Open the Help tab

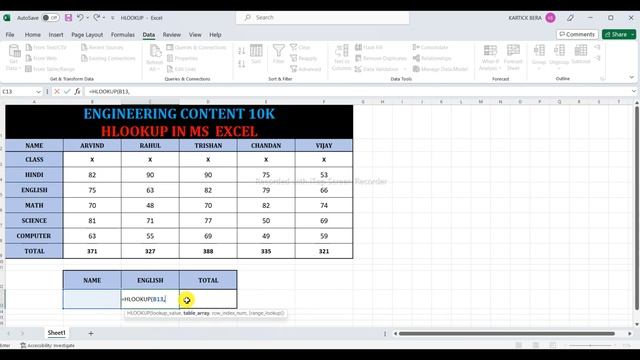[215, 35]
